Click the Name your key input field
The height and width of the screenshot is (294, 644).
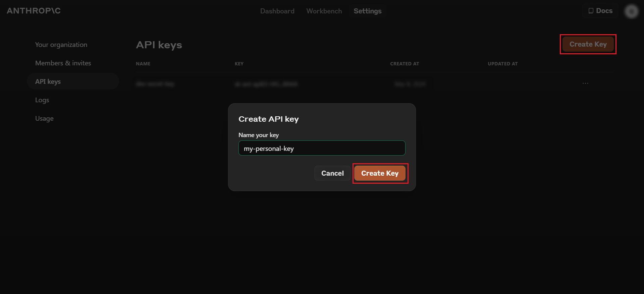point(322,148)
